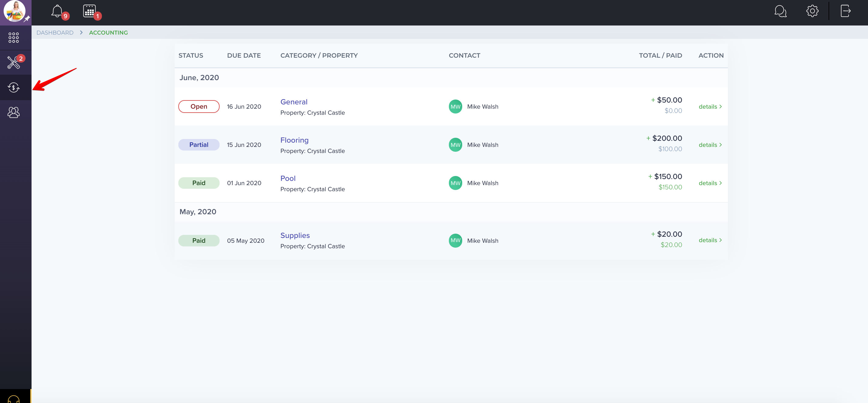The width and height of the screenshot is (868, 403).
Task: Click the Paid badge in the Supplies row
Action: click(x=198, y=240)
